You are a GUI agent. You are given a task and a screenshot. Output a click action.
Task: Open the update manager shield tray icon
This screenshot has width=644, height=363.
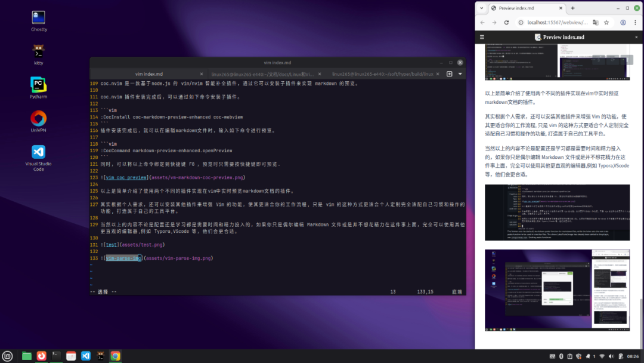point(578,356)
